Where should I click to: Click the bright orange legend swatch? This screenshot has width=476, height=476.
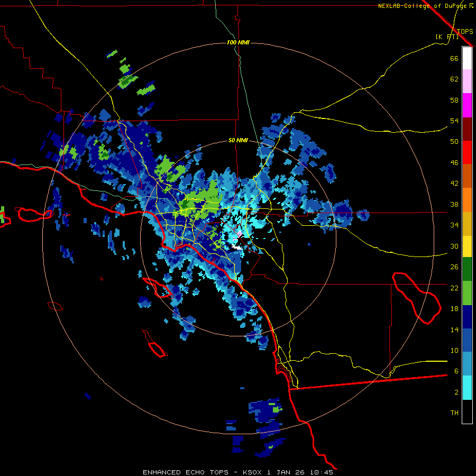pyautogui.click(x=467, y=200)
